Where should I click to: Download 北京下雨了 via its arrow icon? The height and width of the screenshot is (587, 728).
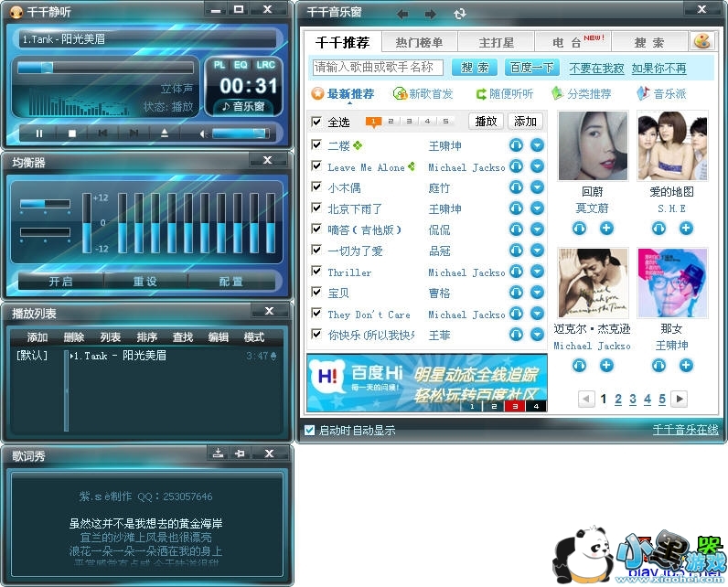click(x=537, y=208)
